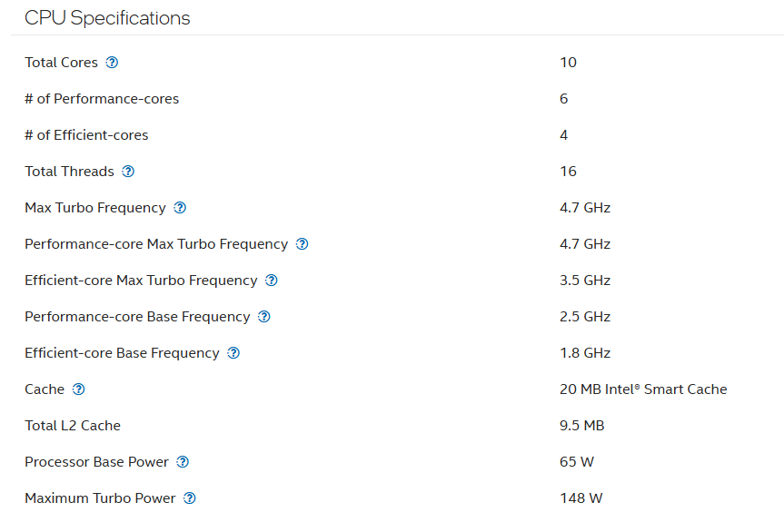Show Efficient-core Base Frequency help icon
The width and height of the screenshot is (784, 532).
click(x=233, y=353)
